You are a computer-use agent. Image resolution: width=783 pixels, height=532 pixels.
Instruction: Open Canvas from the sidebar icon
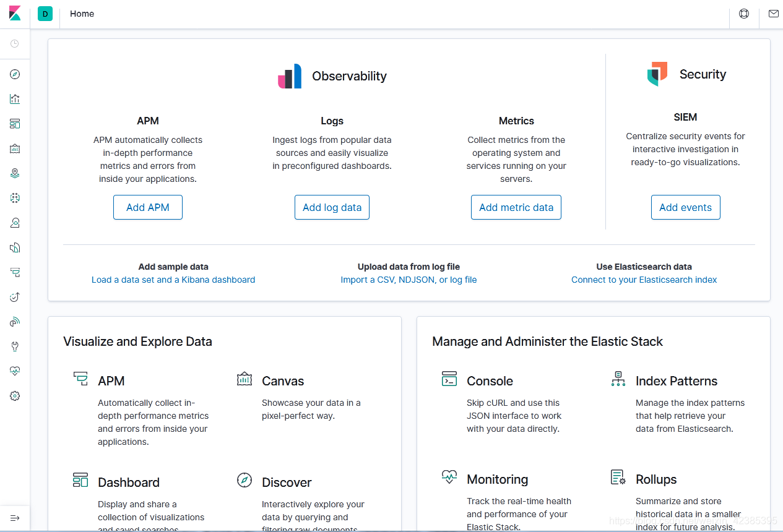(15, 148)
